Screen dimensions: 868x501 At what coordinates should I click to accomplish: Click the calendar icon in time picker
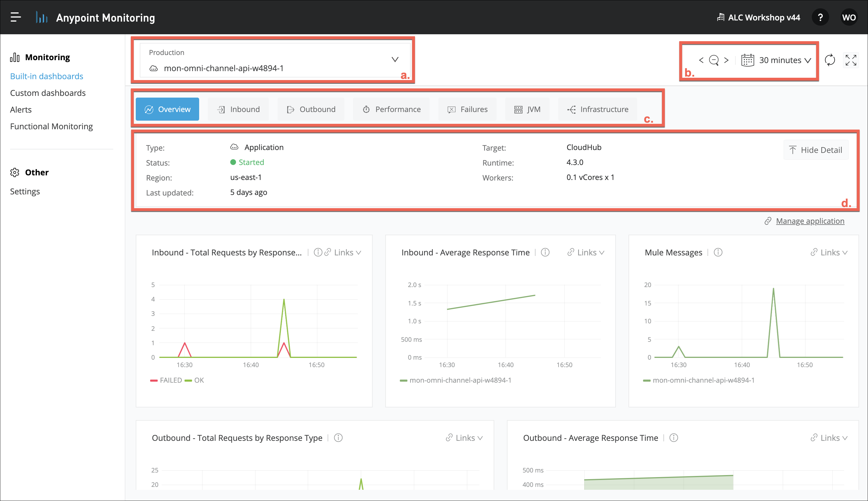[x=748, y=60]
